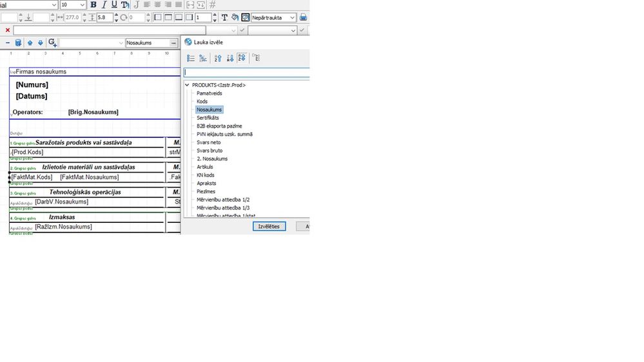Select Piezīmes field
This screenshot has height=362, width=644.
[206, 192]
